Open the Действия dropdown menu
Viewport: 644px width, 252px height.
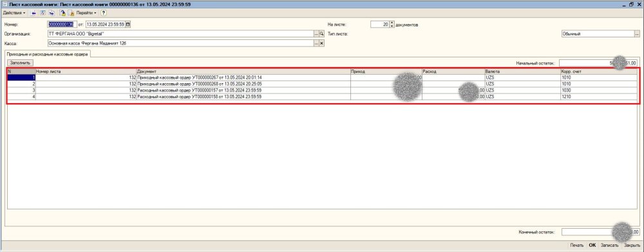click(x=14, y=13)
